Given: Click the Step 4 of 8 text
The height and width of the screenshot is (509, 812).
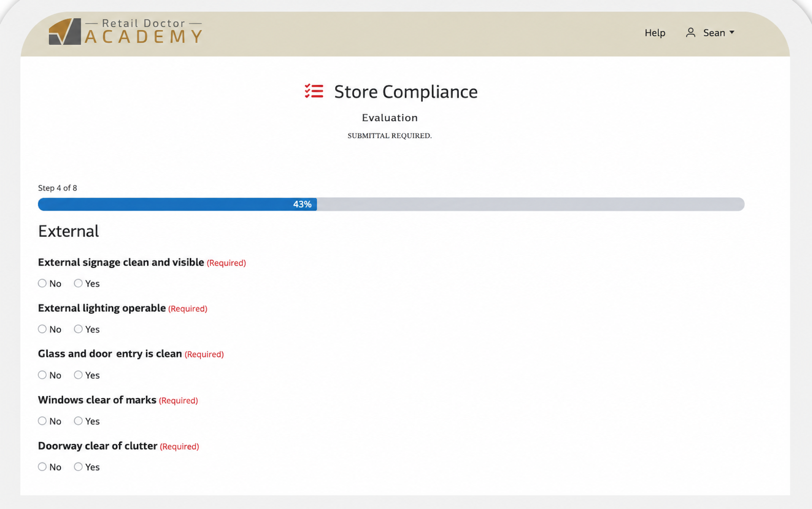Looking at the screenshot, I should 57,188.
